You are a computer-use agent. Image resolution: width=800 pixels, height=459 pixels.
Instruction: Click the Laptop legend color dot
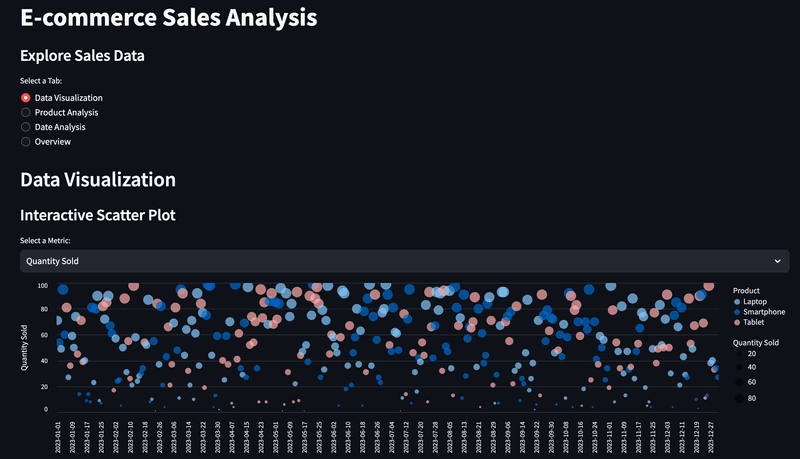(x=737, y=302)
